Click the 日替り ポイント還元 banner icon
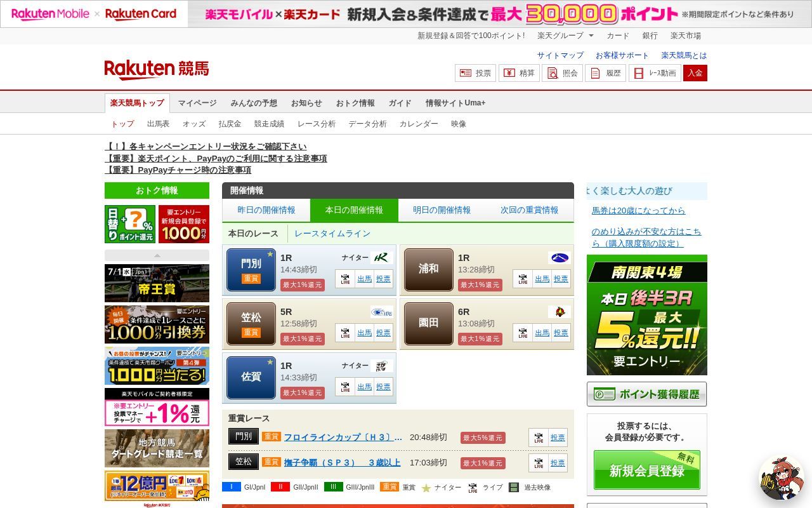Image resolution: width=812 pixels, height=508 pixels. 130,224
